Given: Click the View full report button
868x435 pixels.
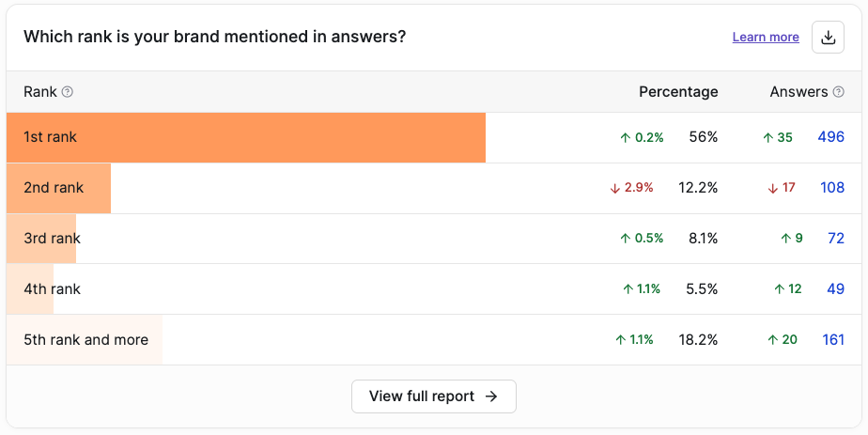Looking at the screenshot, I should (x=434, y=396).
